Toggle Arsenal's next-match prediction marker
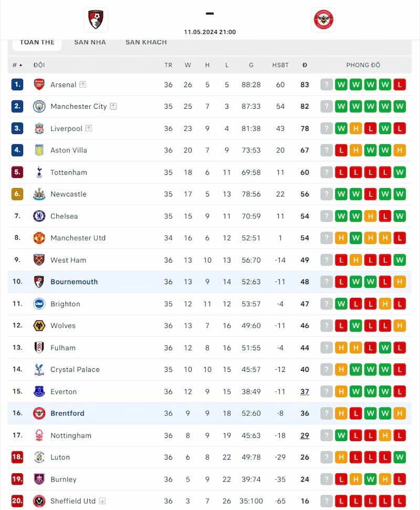 327,84
